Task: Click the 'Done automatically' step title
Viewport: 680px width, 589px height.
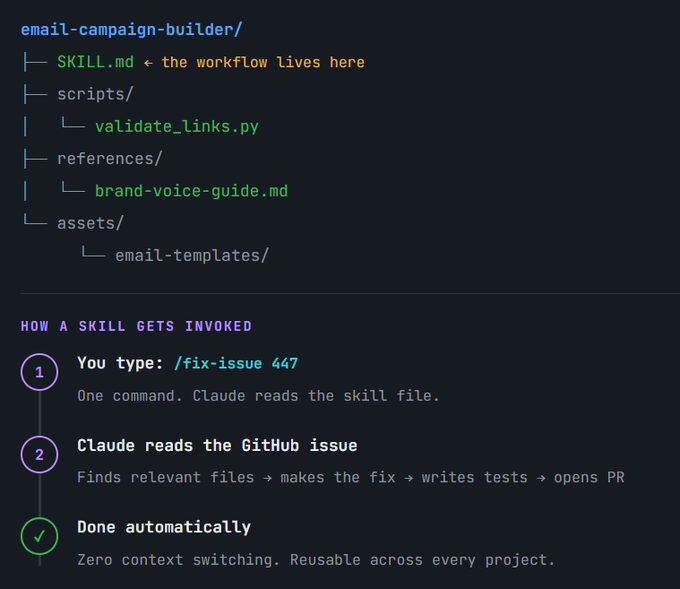Action: 164,527
